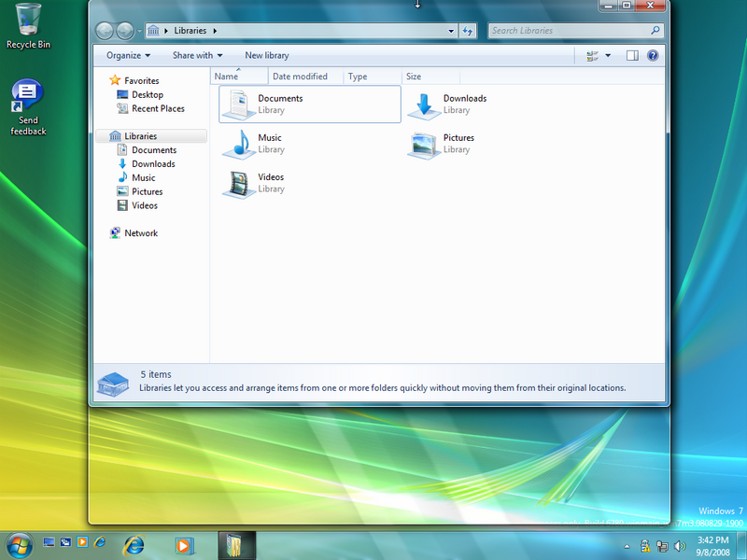747x560 pixels.
Task: Open the Start menu orb
Action: [19, 543]
